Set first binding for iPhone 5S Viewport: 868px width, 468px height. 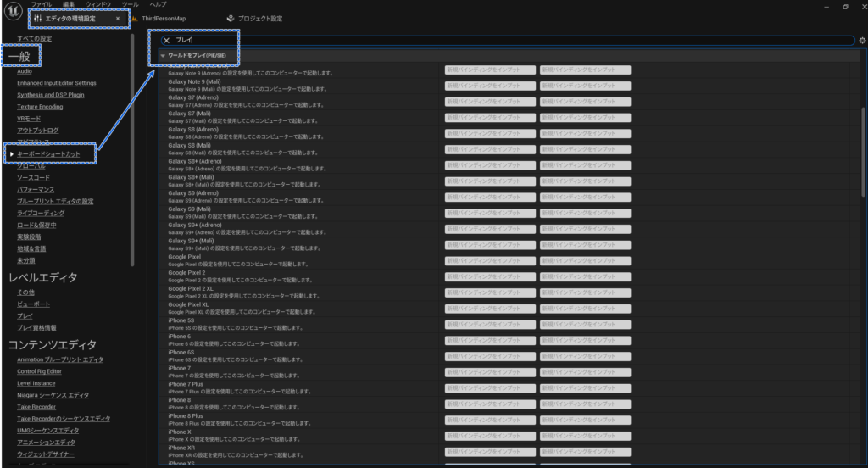click(x=490, y=325)
